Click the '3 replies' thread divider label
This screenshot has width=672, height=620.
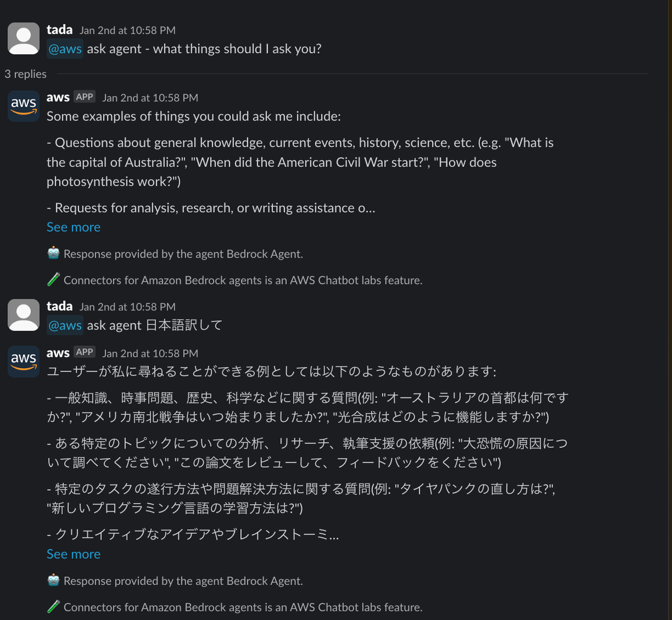(x=26, y=74)
